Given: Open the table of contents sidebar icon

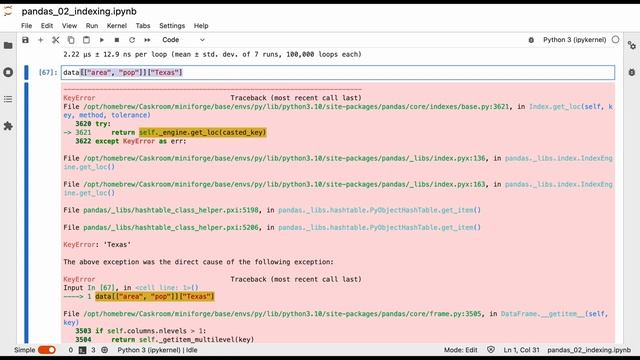Looking at the screenshot, I should pos(8,99).
